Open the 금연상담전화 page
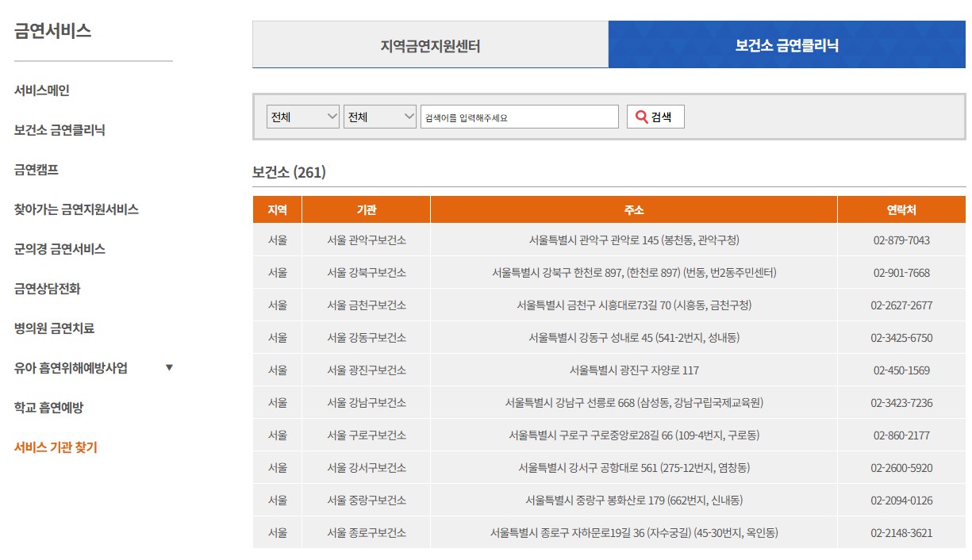Screen dimensions: 972x560 (48, 288)
